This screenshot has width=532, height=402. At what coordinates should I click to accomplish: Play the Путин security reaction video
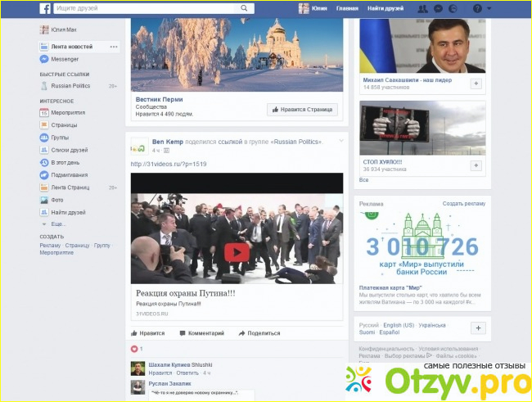pyautogui.click(x=237, y=252)
